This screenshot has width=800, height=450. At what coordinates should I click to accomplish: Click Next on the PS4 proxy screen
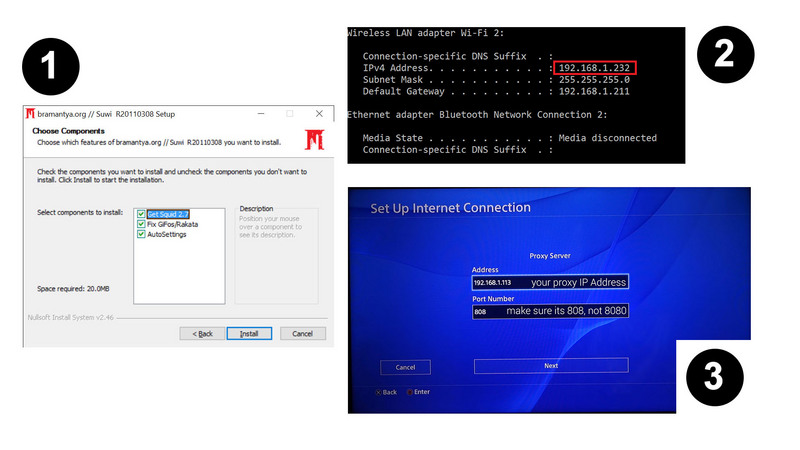551,366
